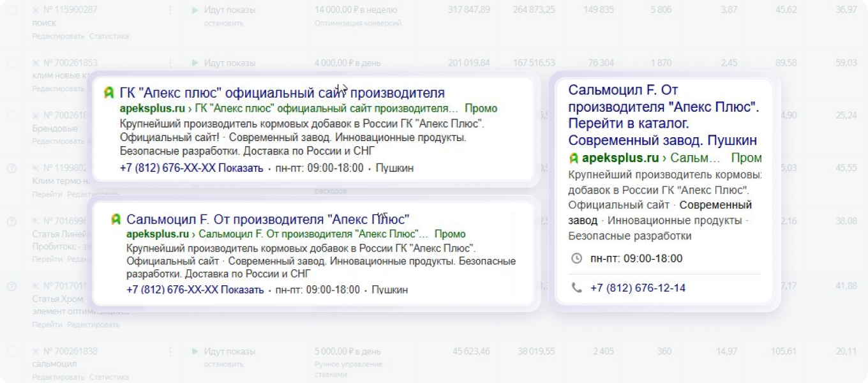Click the small type icon before № 115900287
The width and height of the screenshot is (868, 383).
point(36,10)
